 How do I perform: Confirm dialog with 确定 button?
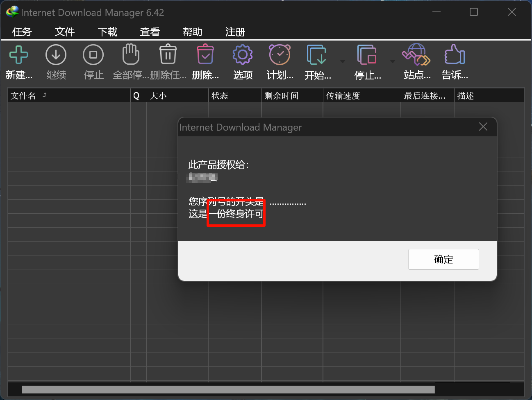(443, 259)
